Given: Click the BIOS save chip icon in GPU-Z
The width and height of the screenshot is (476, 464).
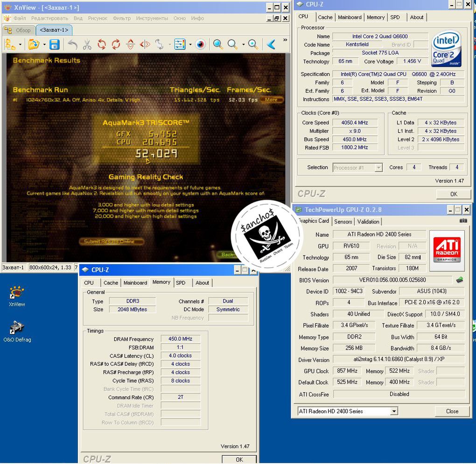Looking at the screenshot, I should pyautogui.click(x=460, y=280).
